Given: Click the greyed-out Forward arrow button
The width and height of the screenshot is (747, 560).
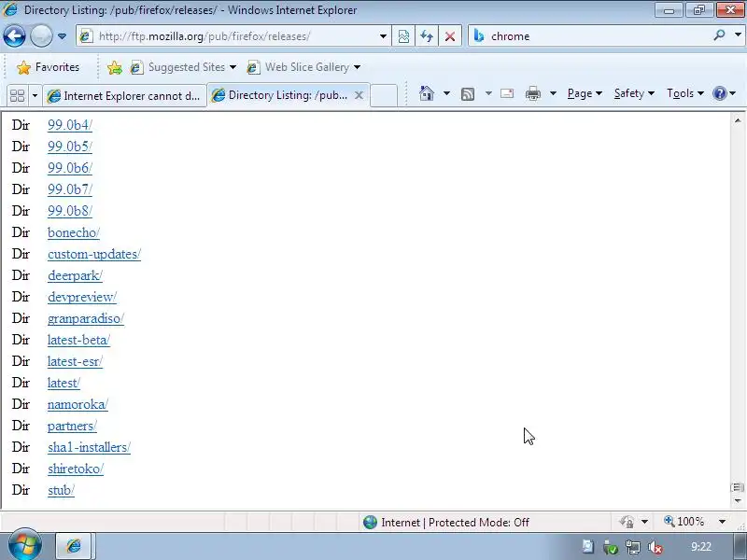Looking at the screenshot, I should (41, 36).
